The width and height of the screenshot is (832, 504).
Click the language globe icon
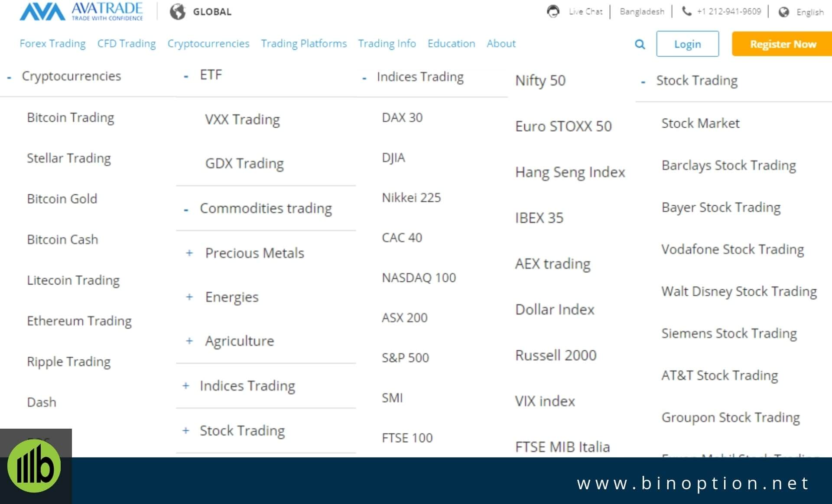pos(783,12)
